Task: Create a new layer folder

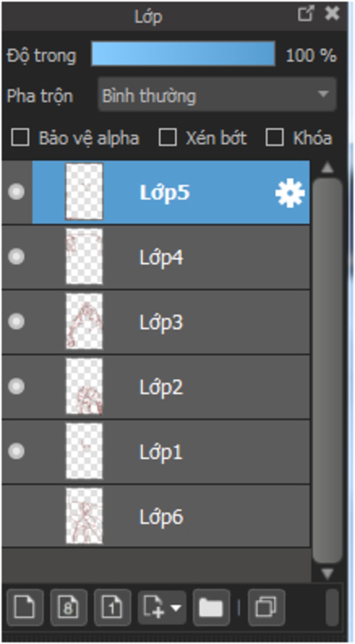Action: tap(211, 607)
